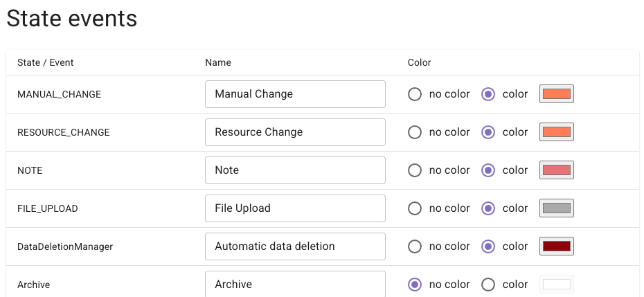The width and height of the screenshot is (644, 297).
Task: Click the RESOURCE_CHANGE event label
Action: click(x=64, y=133)
